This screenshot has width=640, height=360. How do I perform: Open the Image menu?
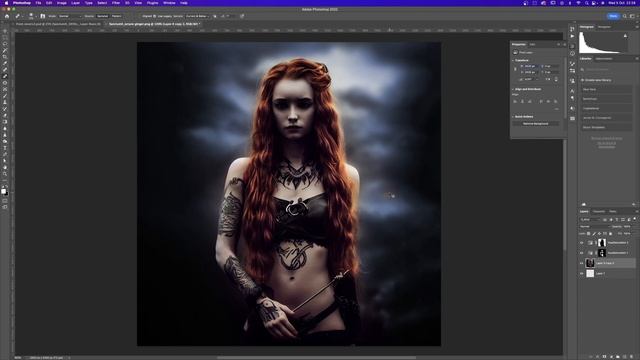[x=62, y=3]
